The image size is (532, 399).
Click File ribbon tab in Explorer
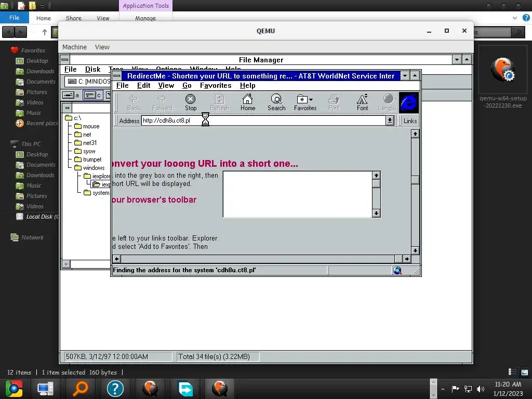click(x=14, y=18)
